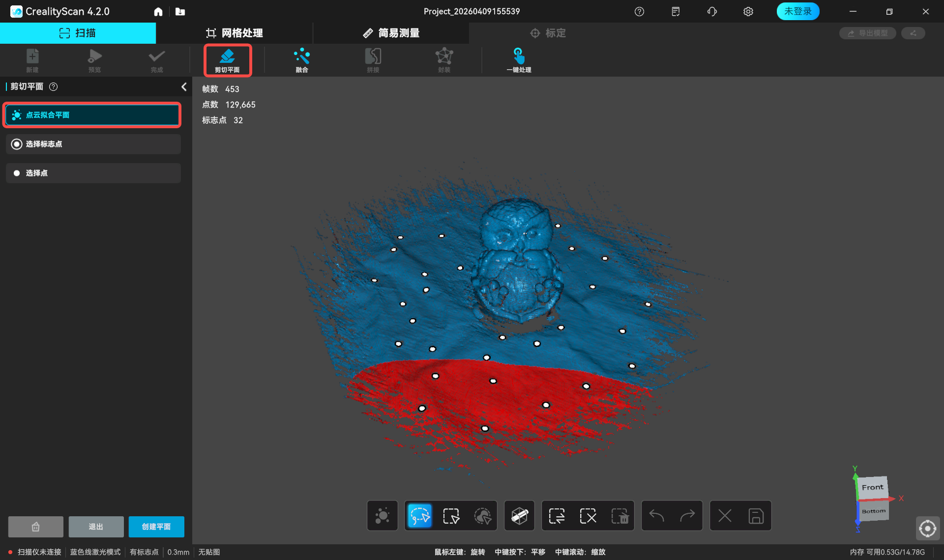The height and width of the screenshot is (560, 944).
Task: Select 点云拟合平面 option
Action: click(x=92, y=115)
